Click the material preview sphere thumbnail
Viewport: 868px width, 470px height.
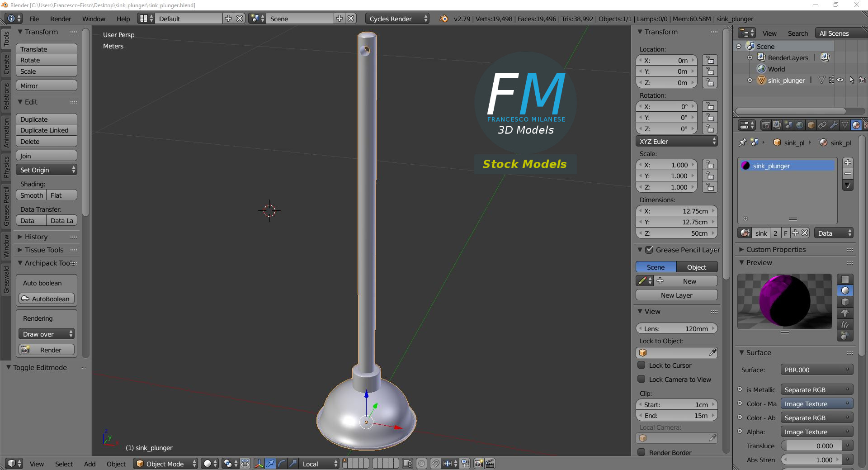pyautogui.click(x=785, y=301)
